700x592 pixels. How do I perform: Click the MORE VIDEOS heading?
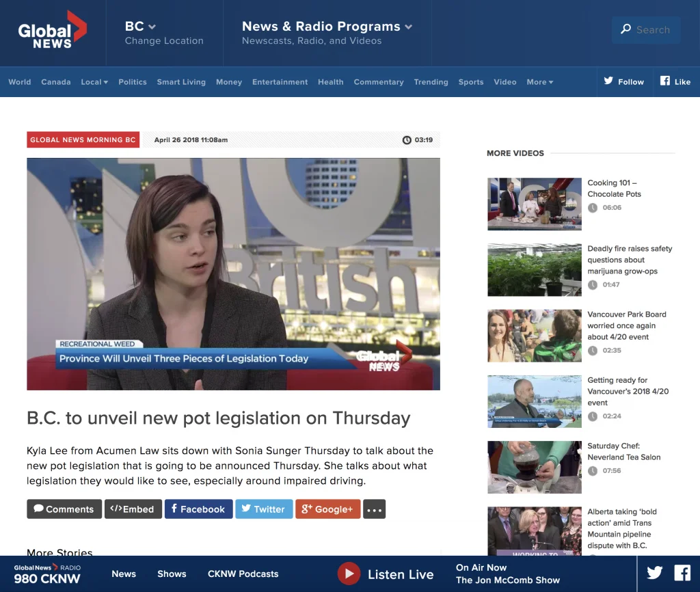[515, 153]
